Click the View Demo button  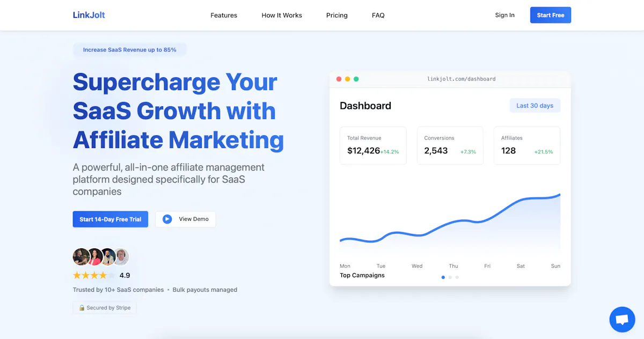186,219
